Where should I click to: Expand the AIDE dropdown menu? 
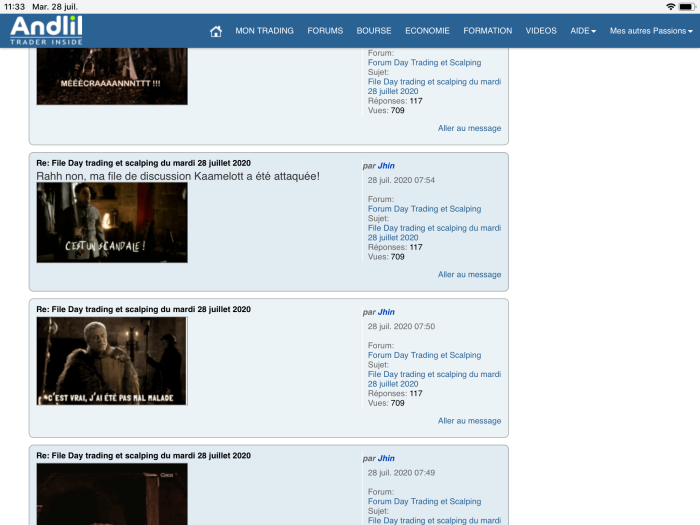583,31
